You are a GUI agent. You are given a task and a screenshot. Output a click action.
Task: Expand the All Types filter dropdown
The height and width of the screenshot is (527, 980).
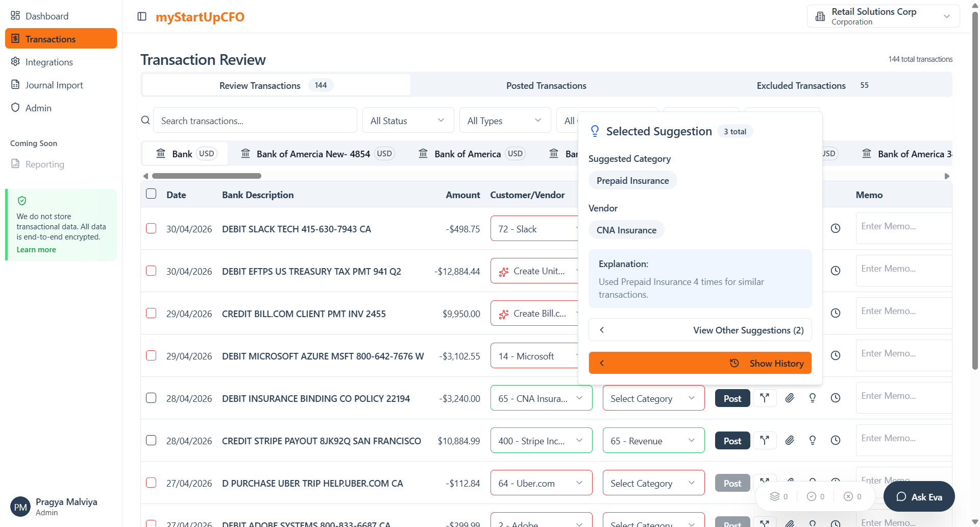click(x=504, y=121)
